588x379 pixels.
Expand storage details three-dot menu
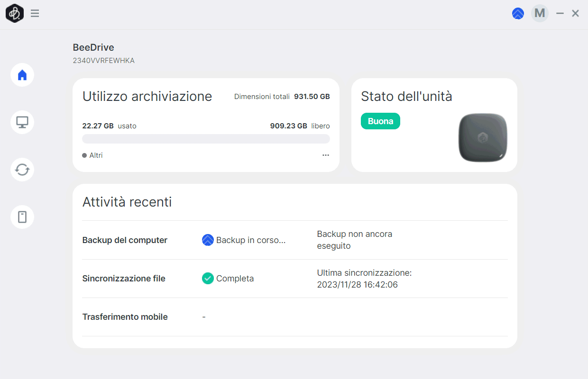click(x=326, y=155)
